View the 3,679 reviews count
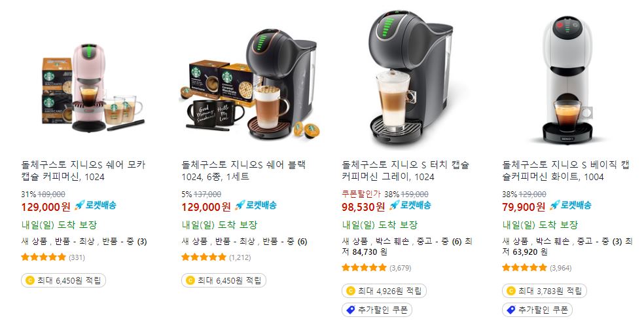The width and height of the screenshot is (644, 336). [x=400, y=268]
